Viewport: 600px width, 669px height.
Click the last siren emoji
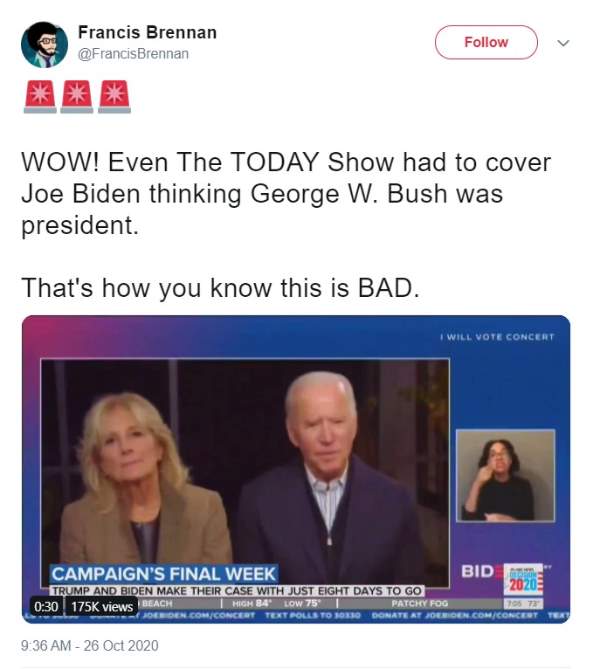pyautogui.click(x=114, y=96)
